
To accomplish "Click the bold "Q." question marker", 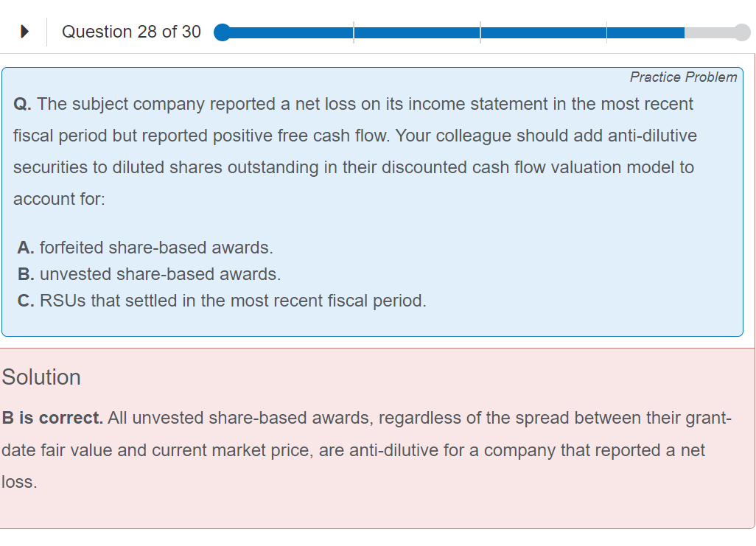I will coord(22,105).
